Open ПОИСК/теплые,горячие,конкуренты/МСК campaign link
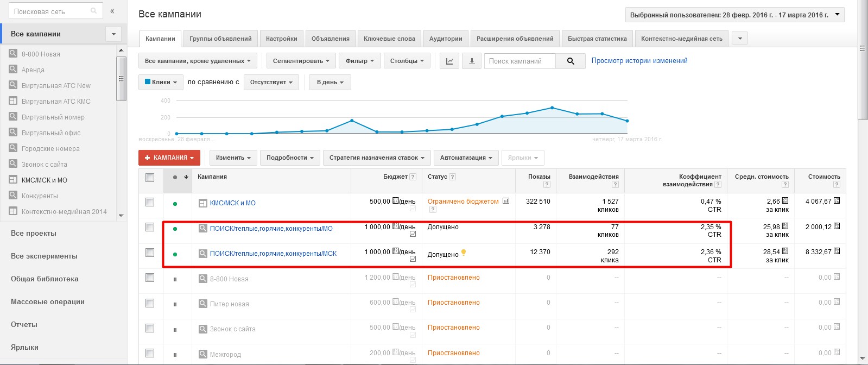Viewport: 868px width, 365px height. 273,254
